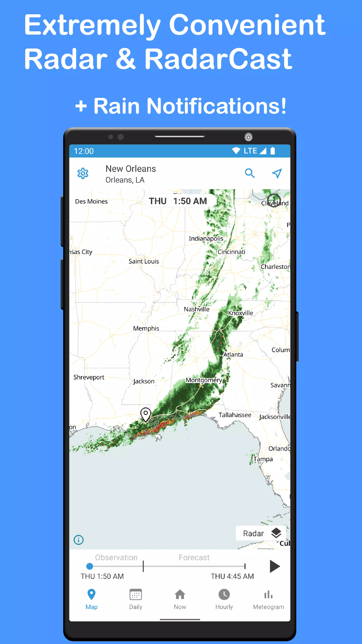The height and width of the screenshot is (644, 362).
Task: Tap New Orleans location pin on map
Action: 146,414
